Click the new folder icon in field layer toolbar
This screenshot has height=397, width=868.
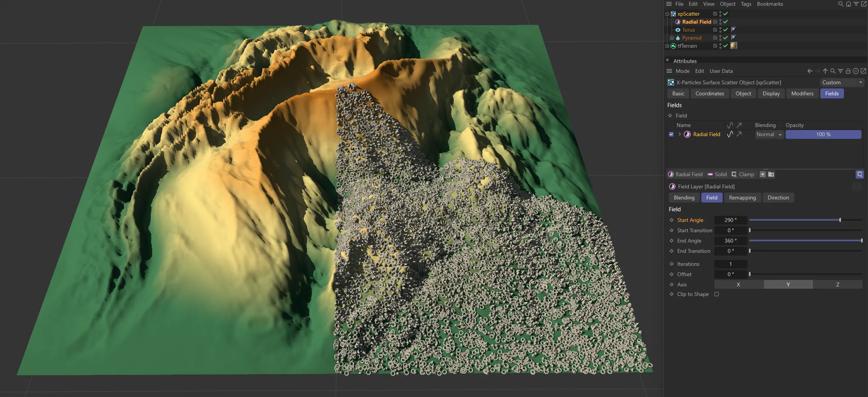772,175
